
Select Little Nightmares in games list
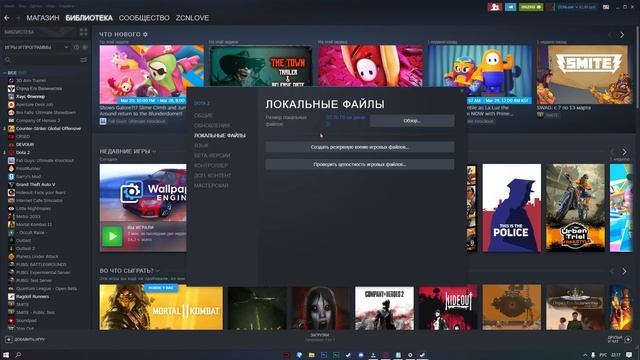tap(33, 209)
